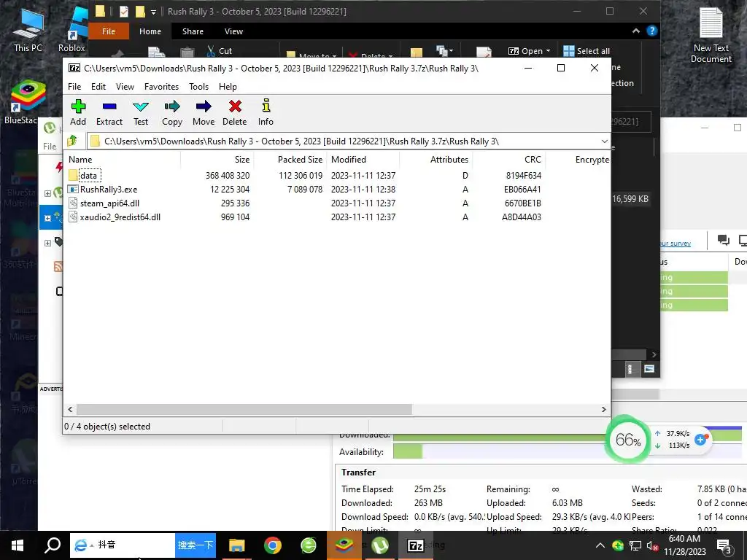Expand the 7-Zip address path dropdown
The width and height of the screenshot is (747, 560).
coord(604,141)
